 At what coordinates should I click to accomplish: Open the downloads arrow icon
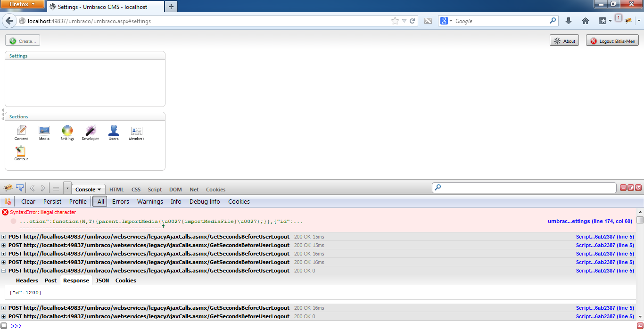point(568,21)
